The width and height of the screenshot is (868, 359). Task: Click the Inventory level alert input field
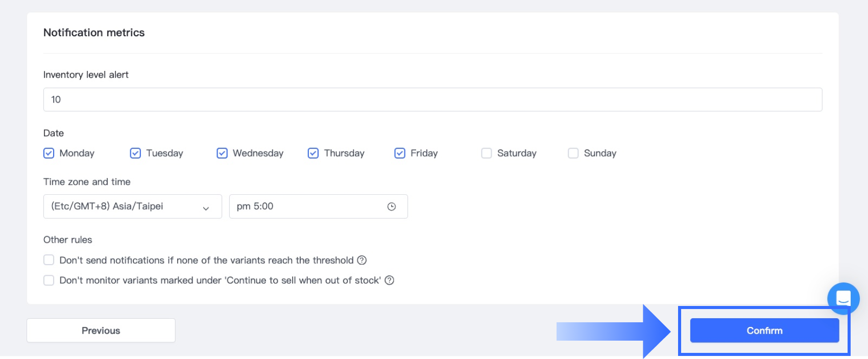pyautogui.click(x=432, y=99)
